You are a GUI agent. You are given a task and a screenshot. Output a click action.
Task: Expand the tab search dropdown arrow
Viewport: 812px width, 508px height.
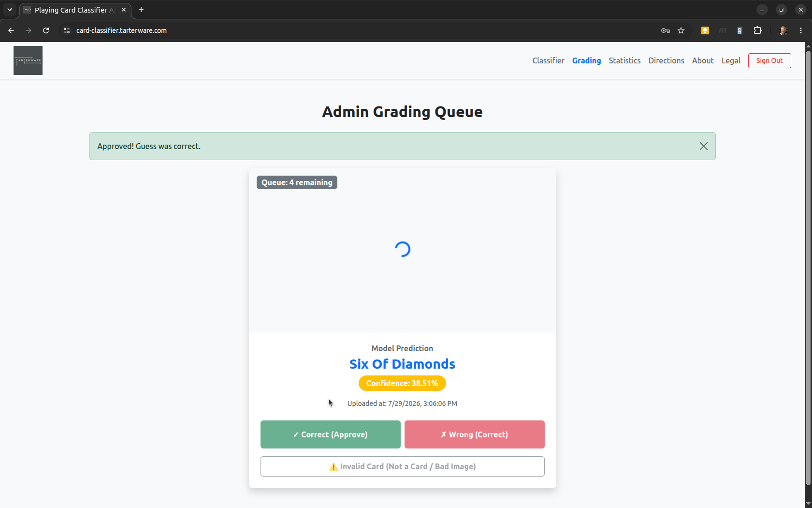[x=10, y=10]
